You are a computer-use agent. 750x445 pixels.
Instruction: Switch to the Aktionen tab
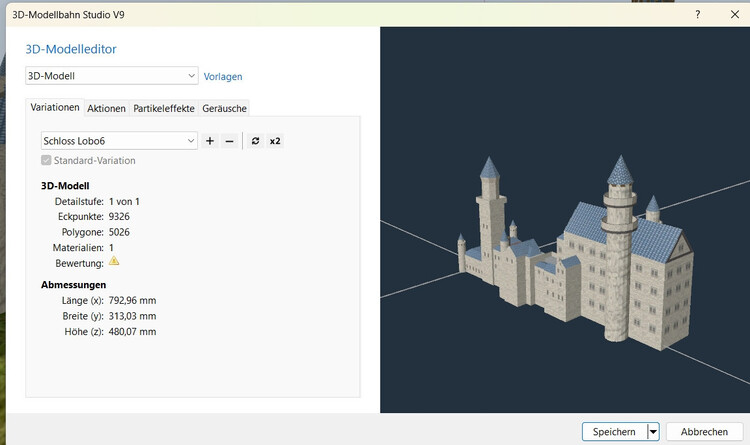click(x=106, y=109)
